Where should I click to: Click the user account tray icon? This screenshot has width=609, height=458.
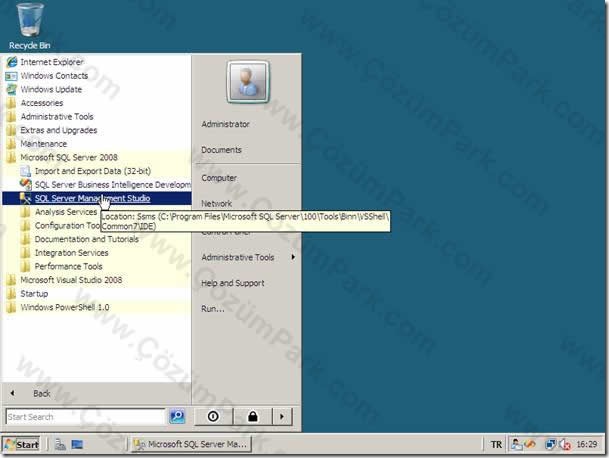[x=516, y=444]
